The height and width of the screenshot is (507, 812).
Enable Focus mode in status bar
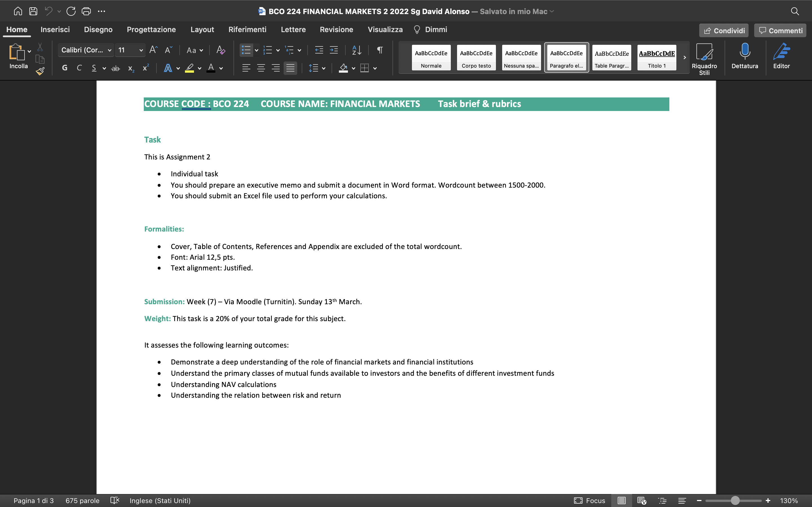pos(590,501)
